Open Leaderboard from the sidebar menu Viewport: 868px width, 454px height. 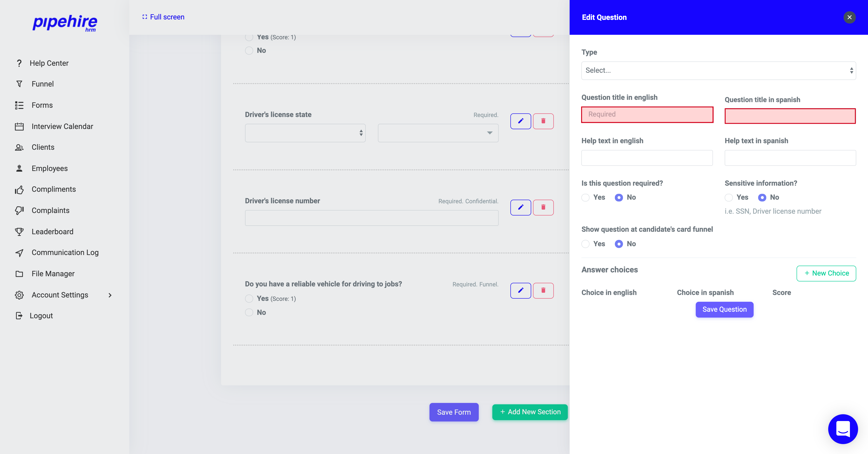click(x=53, y=232)
